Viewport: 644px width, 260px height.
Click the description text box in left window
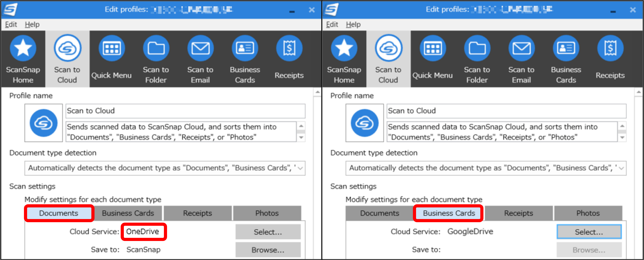pyautogui.click(x=181, y=132)
